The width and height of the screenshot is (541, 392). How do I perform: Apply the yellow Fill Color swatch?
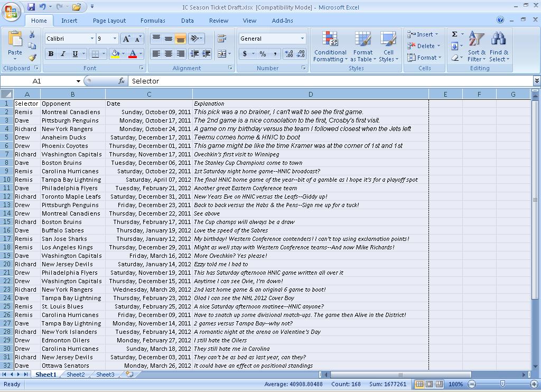[115, 54]
